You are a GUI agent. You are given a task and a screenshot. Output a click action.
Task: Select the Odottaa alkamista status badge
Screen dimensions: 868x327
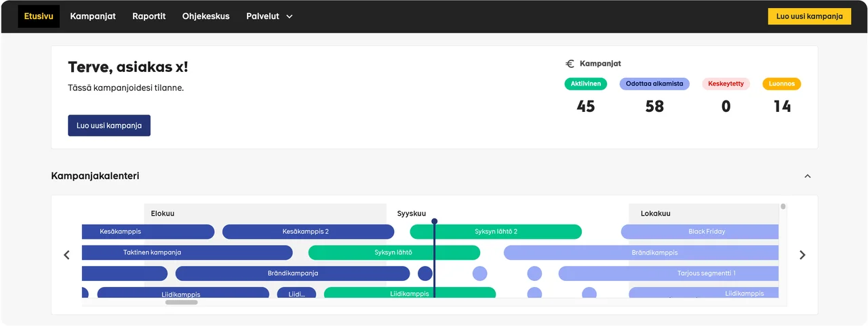point(654,84)
